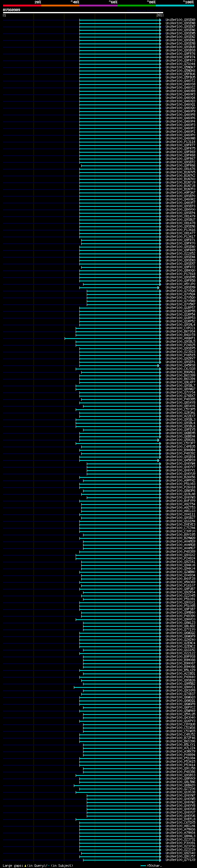197x868 pixels.
Task: Click the alignment bar for UniRef100_A8DKF1
Action: point(113,338)
